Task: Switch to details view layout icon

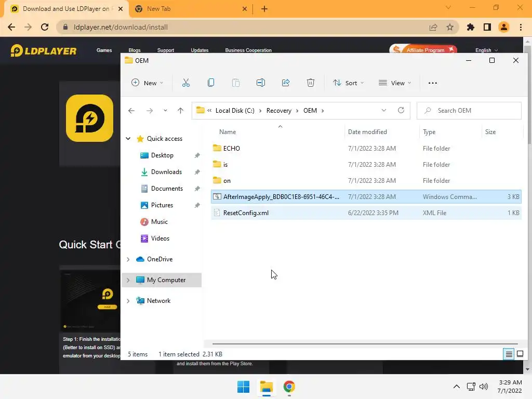Action: (x=509, y=354)
